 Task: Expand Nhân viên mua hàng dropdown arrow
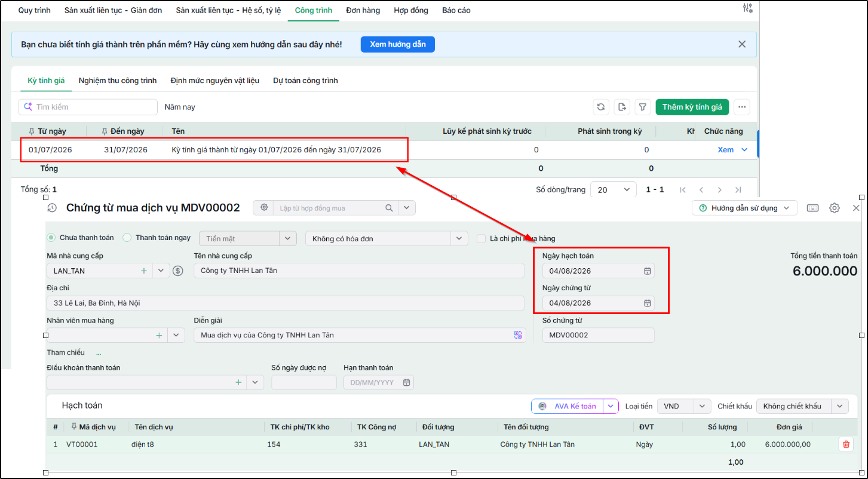[176, 335]
